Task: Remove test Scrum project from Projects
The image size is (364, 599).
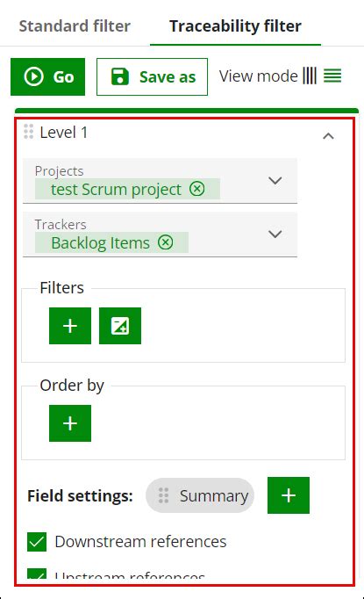Action: [x=197, y=189]
